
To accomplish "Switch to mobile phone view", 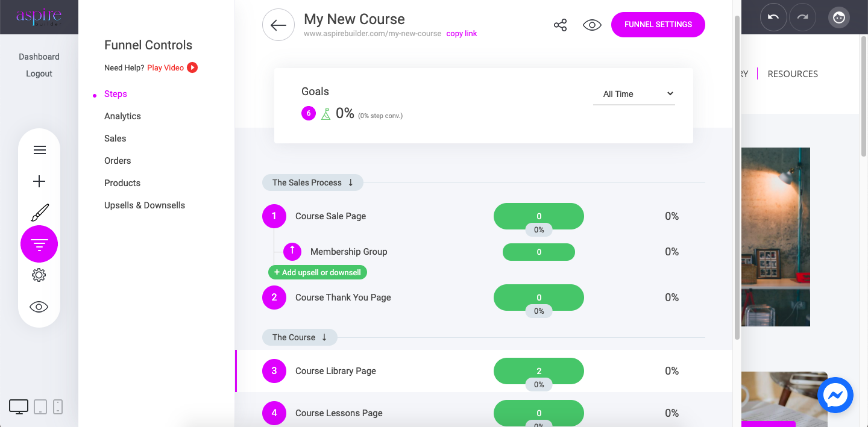I will tap(58, 407).
